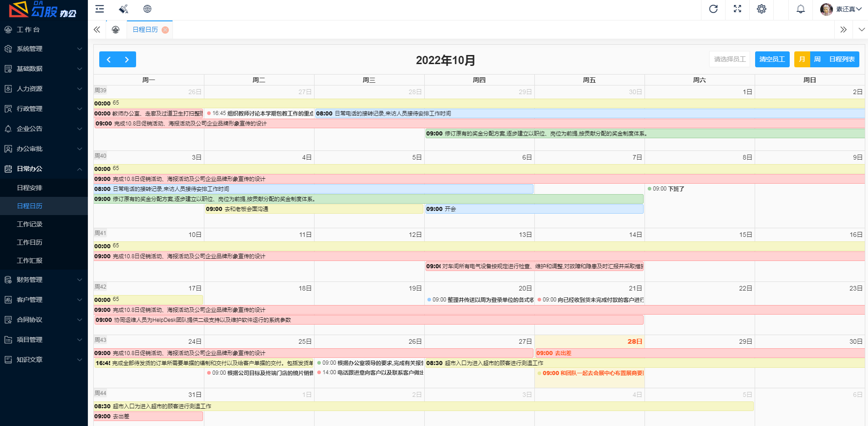This screenshot has height=426, width=868.
Task: Open the 素还真 user dropdown
Action: [848, 9]
